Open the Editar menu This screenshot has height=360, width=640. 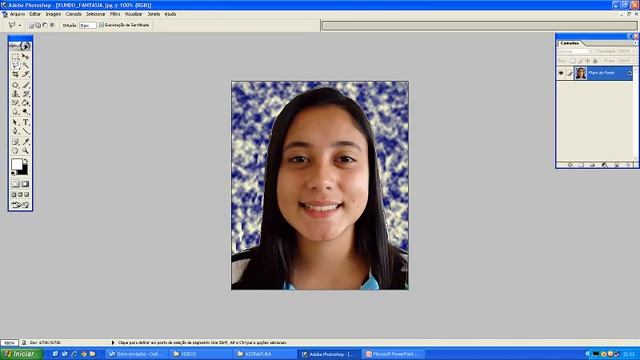[x=35, y=14]
